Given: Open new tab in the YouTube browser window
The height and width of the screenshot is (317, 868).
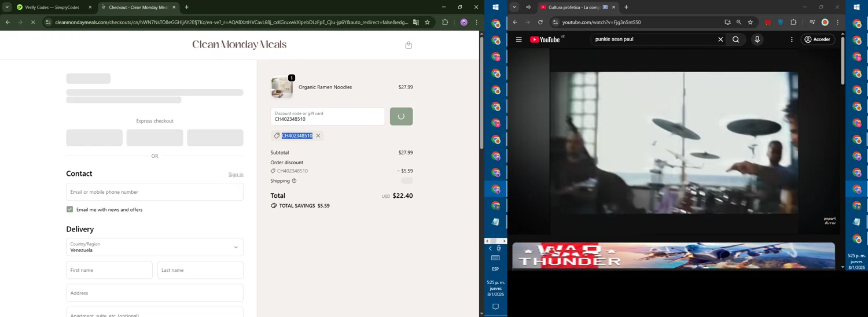Looking at the screenshot, I should coord(626,8).
